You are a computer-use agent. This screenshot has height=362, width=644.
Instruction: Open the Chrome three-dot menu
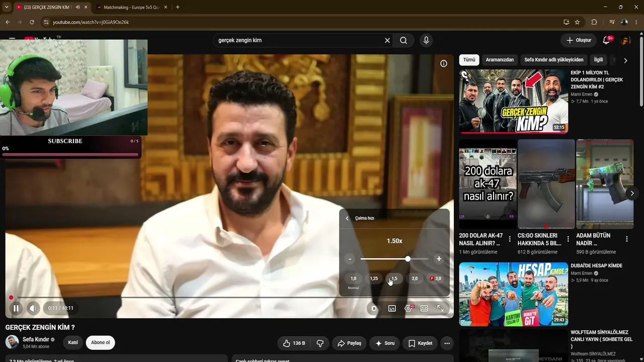(x=637, y=22)
